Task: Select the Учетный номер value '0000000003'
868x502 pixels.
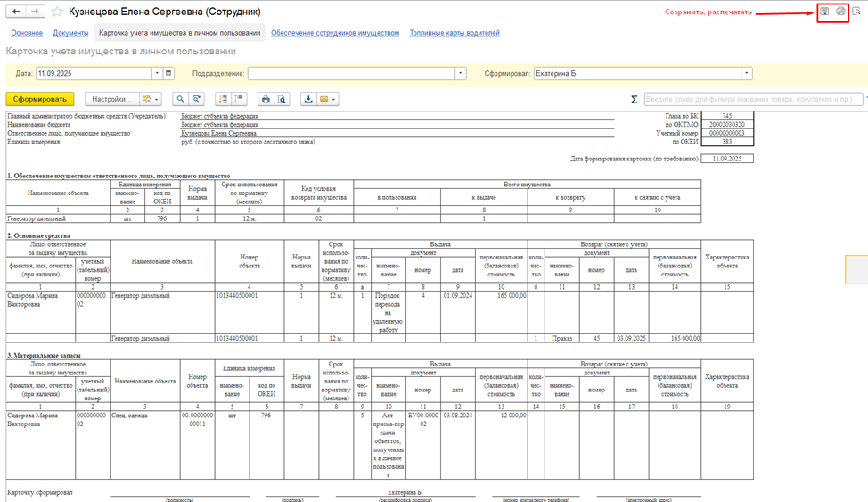Action: tap(727, 133)
